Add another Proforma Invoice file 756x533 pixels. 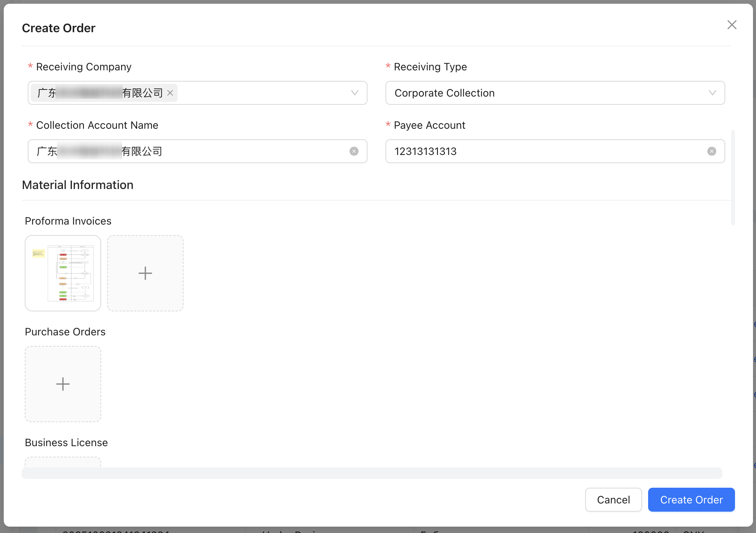[x=145, y=273]
